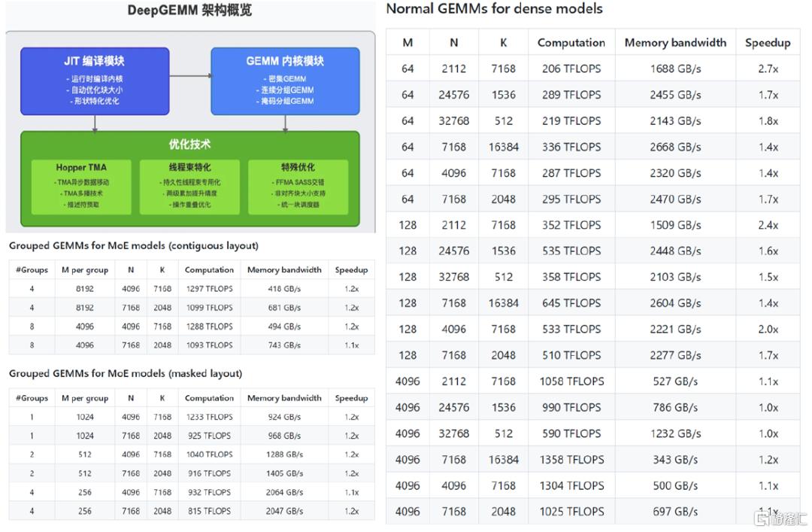This screenshot has width=812, height=532.
Task: Click the "1040 TFLOPS" cell
Action: tap(209, 454)
